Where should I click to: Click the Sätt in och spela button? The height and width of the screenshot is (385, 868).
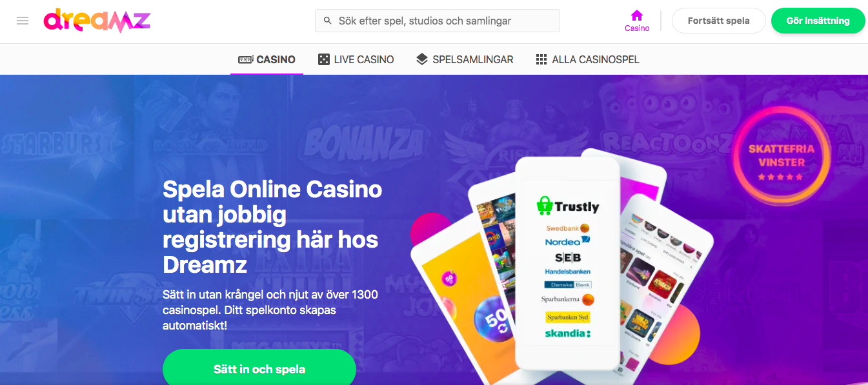coord(259,370)
